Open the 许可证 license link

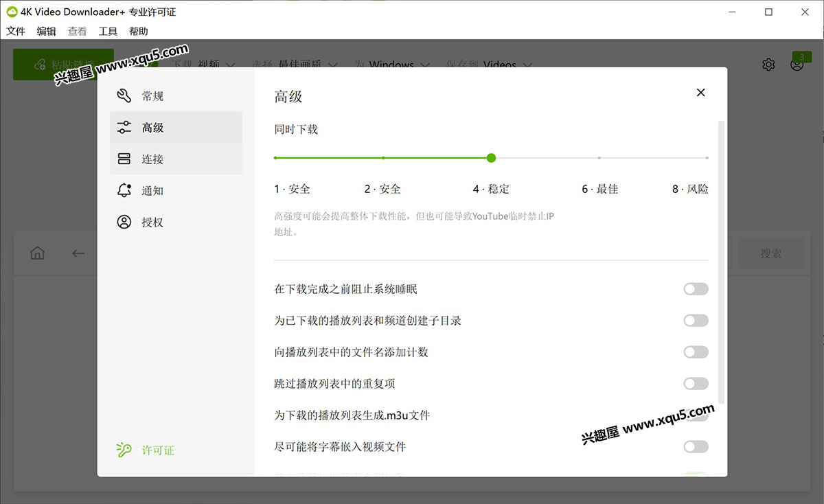(158, 450)
